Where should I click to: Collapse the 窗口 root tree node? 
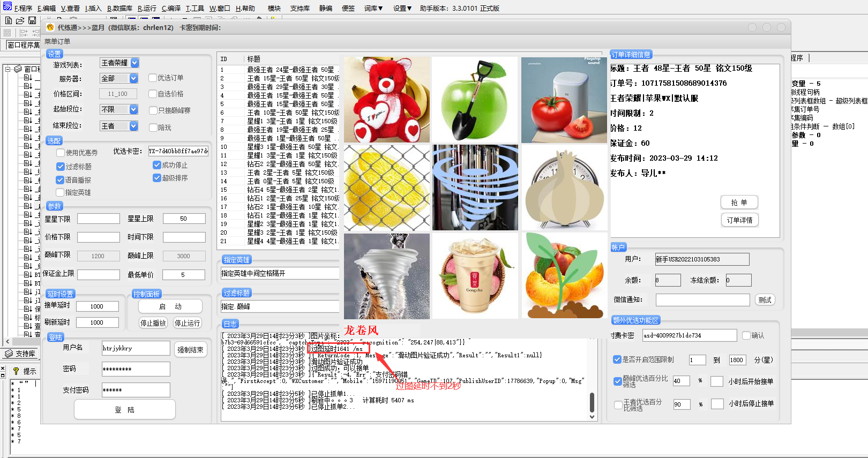[x=8, y=69]
